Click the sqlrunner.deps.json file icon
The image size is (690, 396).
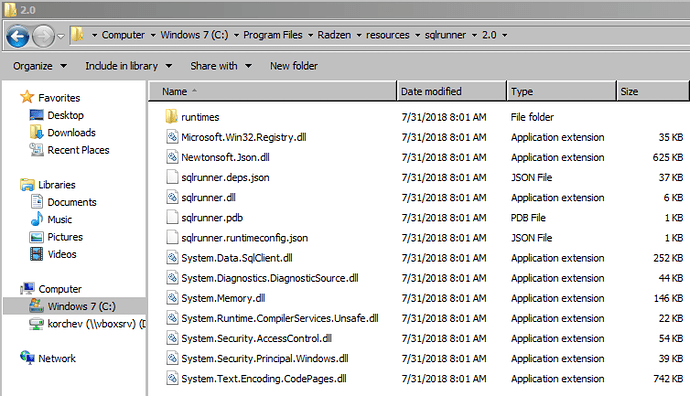pos(172,177)
